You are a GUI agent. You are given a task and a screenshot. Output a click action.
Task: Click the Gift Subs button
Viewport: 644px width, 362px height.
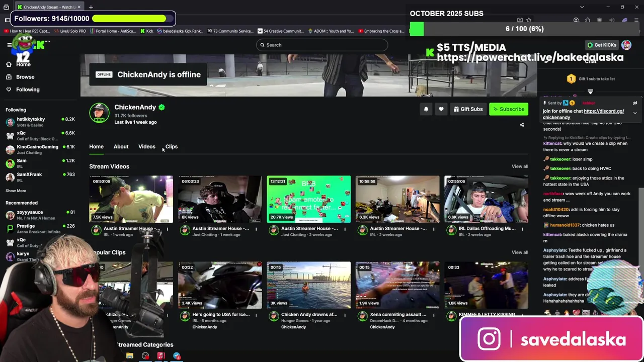tap(468, 109)
